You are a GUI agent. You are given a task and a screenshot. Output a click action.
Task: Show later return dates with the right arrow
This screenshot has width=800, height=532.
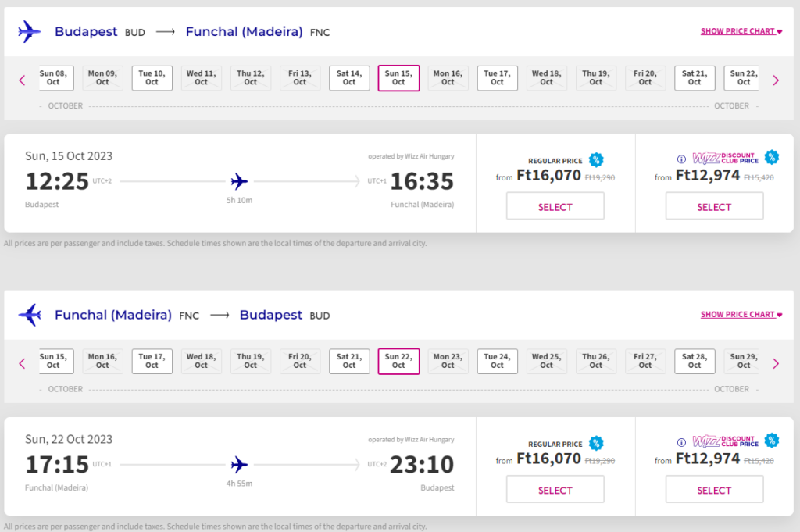pos(776,363)
